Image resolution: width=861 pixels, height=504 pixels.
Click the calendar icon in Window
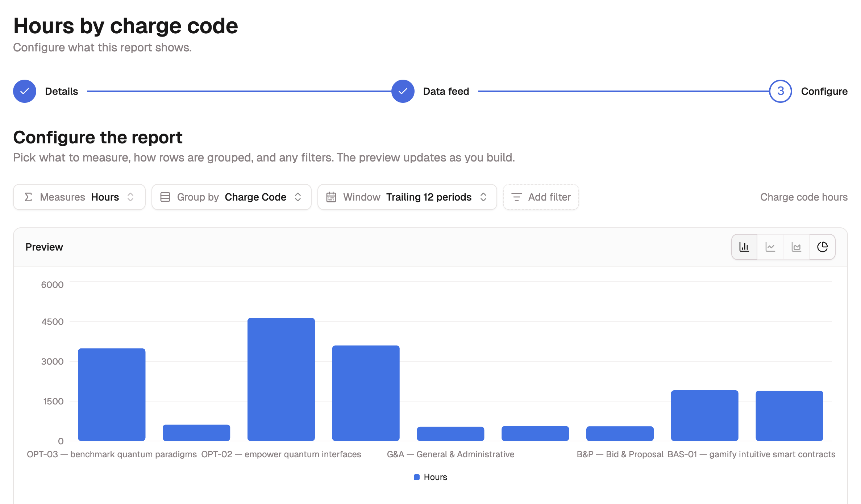331,197
